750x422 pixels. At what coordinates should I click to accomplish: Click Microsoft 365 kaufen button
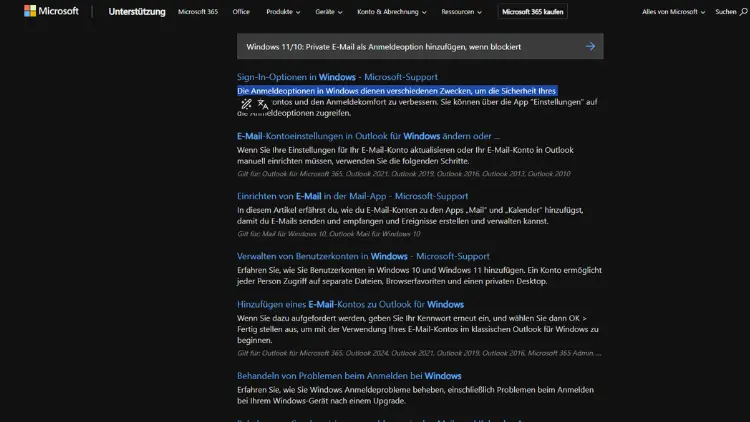(x=532, y=11)
